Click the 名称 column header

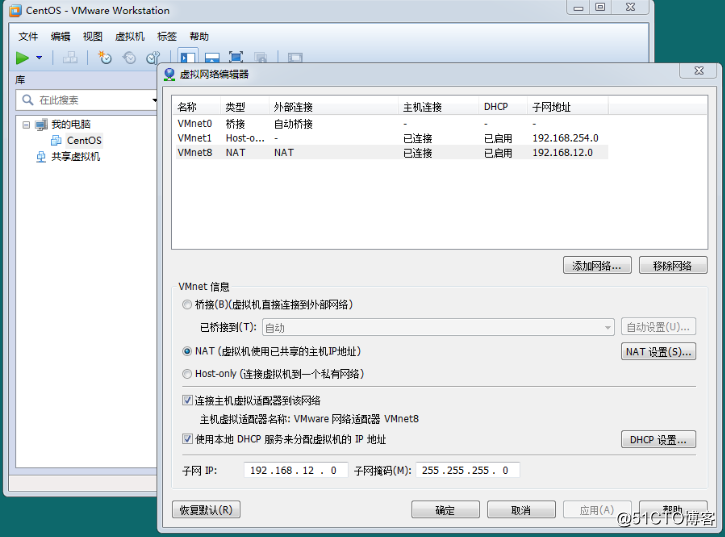[197, 107]
